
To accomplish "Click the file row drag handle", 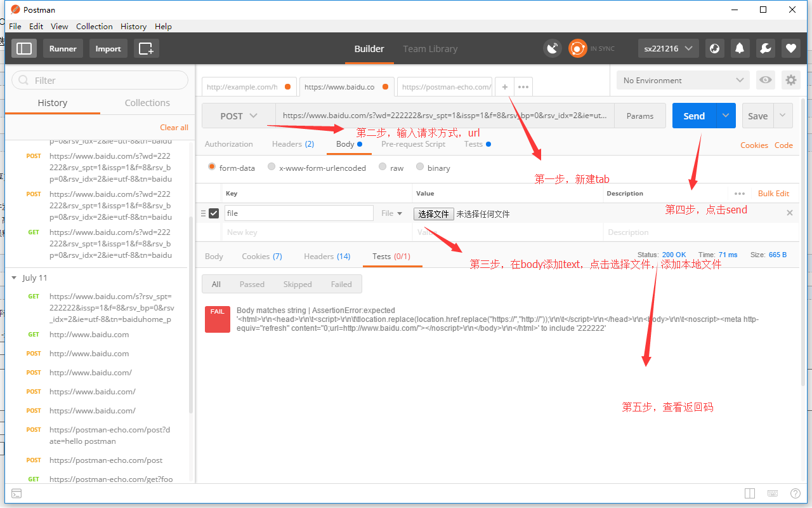I will pos(203,213).
